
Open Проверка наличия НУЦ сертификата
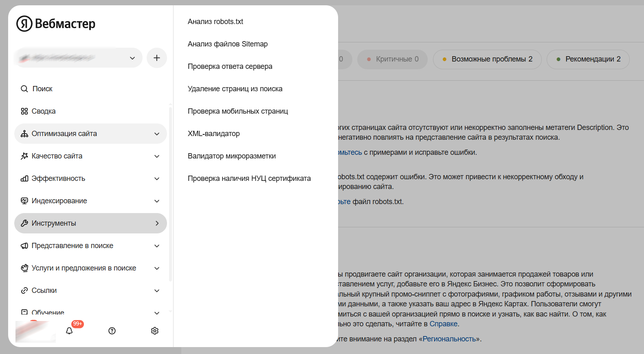[249, 178]
